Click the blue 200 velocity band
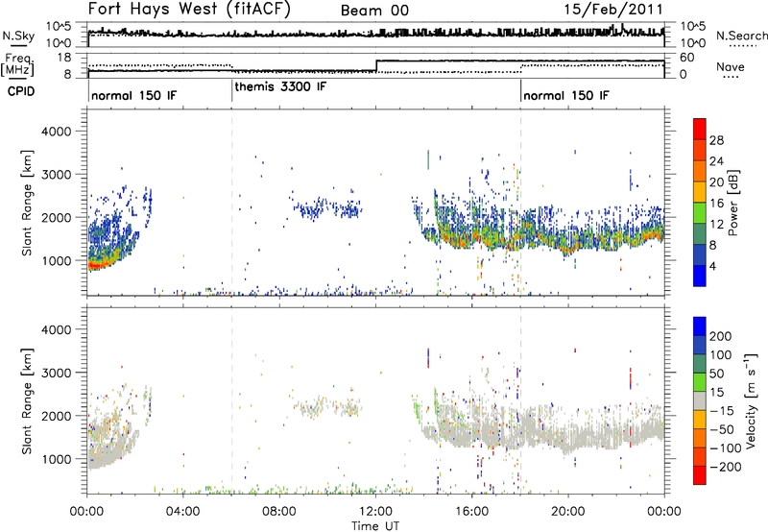This screenshot has height=532, width=768. coord(700,326)
